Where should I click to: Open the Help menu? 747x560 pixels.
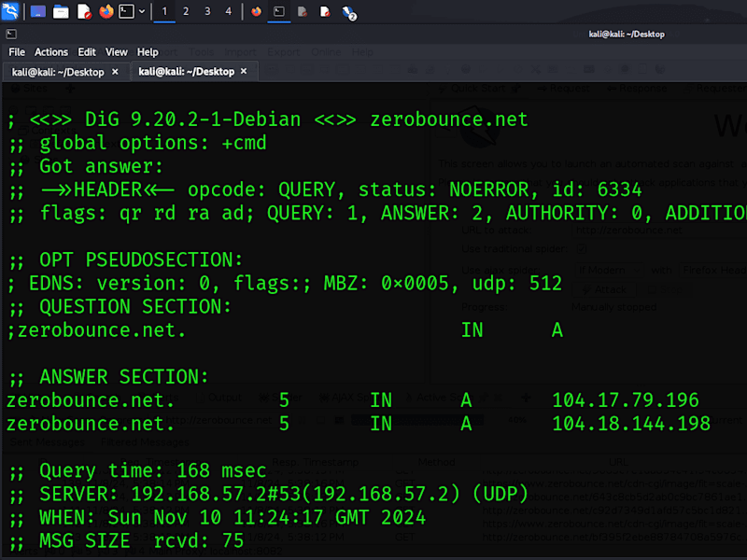point(148,52)
